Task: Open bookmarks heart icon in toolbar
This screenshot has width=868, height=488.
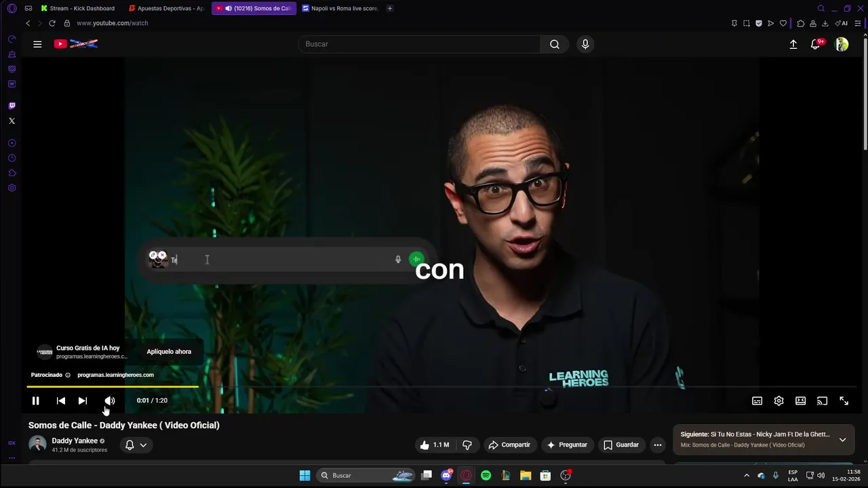Action: (x=783, y=23)
